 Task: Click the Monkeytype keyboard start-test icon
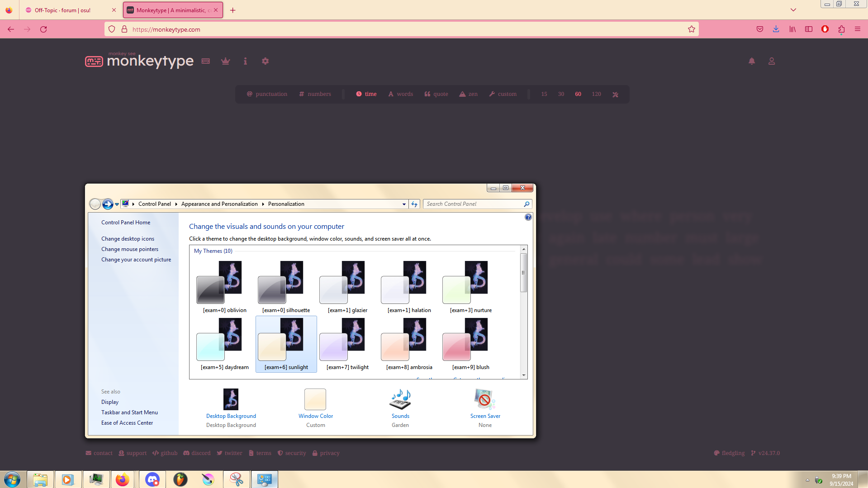[x=206, y=61]
